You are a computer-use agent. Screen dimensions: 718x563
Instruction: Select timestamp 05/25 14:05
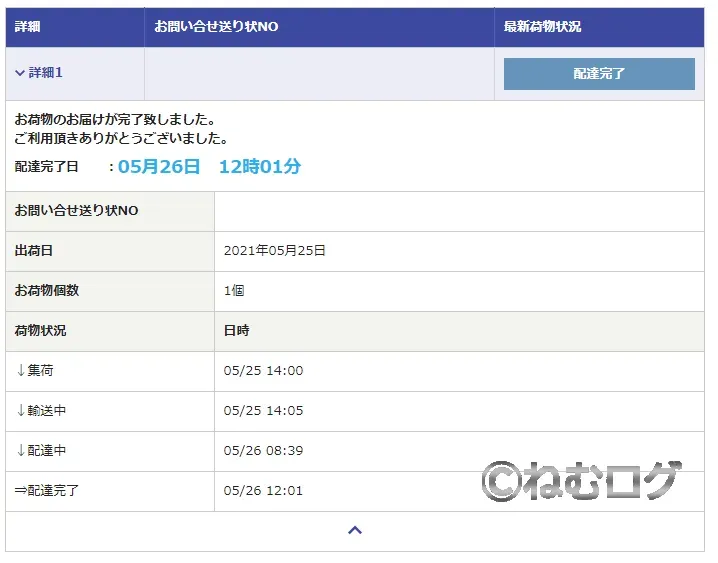[263, 411]
